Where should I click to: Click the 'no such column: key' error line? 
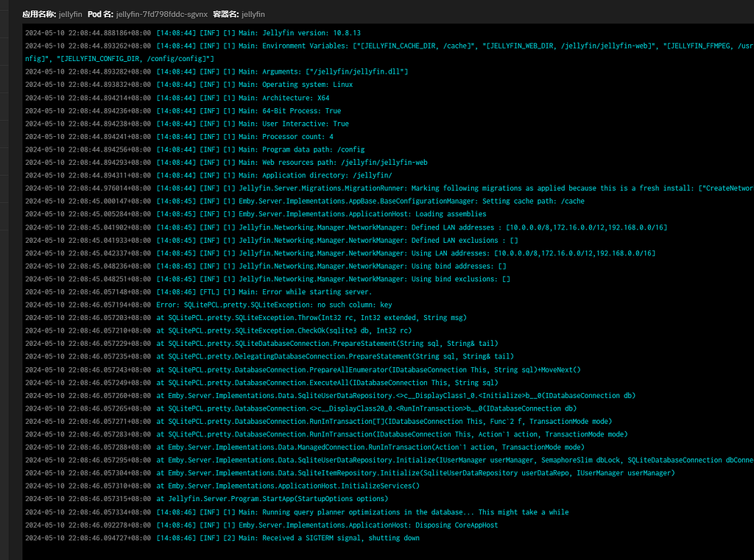208,305
